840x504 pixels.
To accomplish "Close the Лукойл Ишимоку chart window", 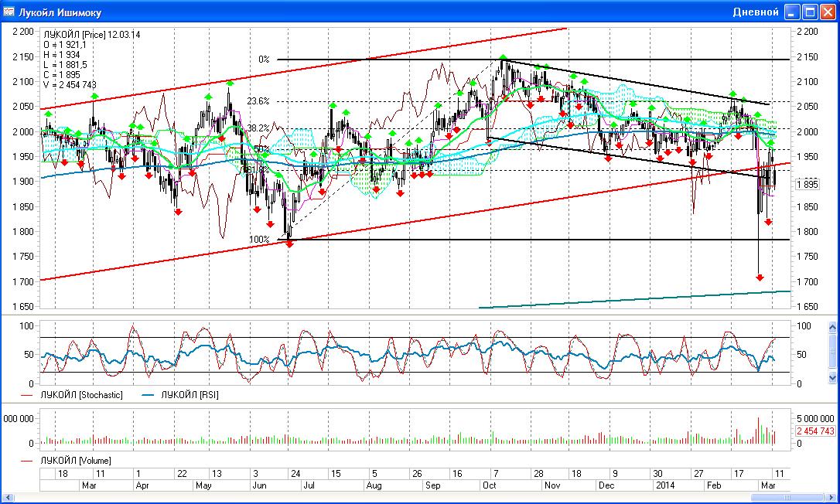I will coord(827,12).
